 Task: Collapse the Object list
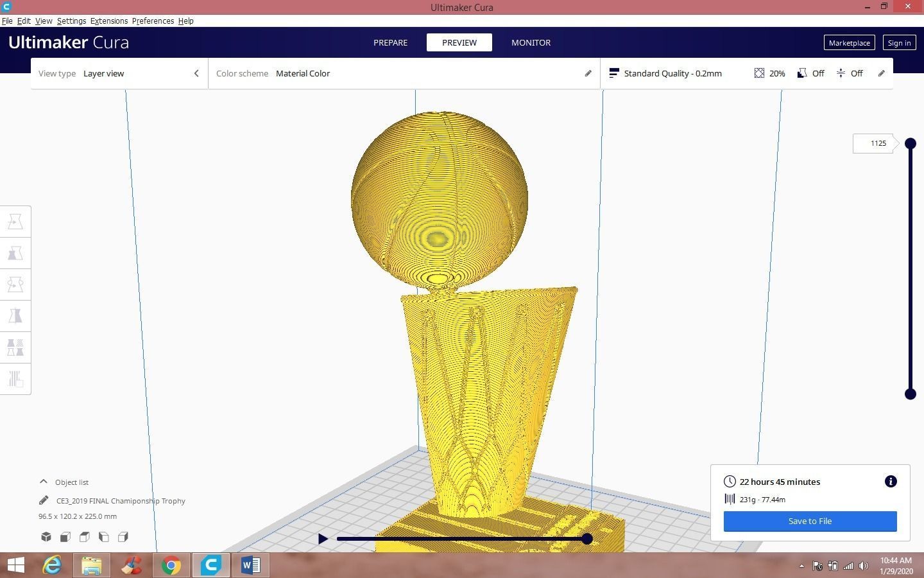[x=44, y=482]
